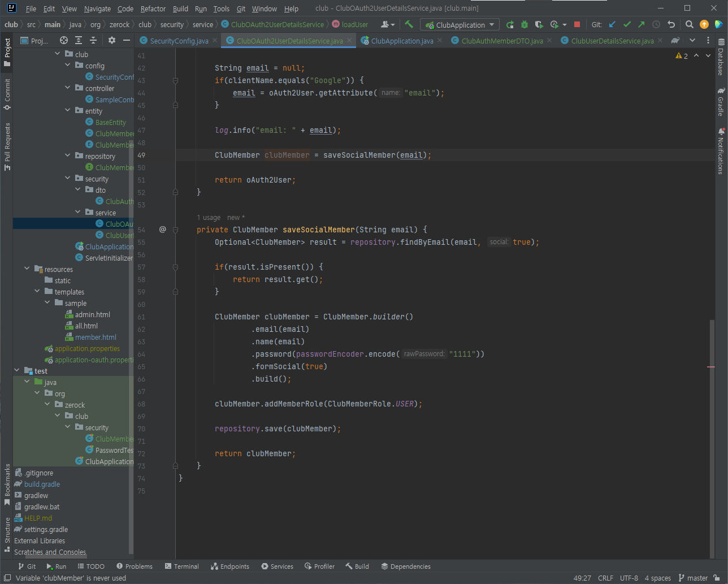Image resolution: width=728 pixels, height=584 pixels.
Task: Click the Build Project hammer icon
Action: 409,24
